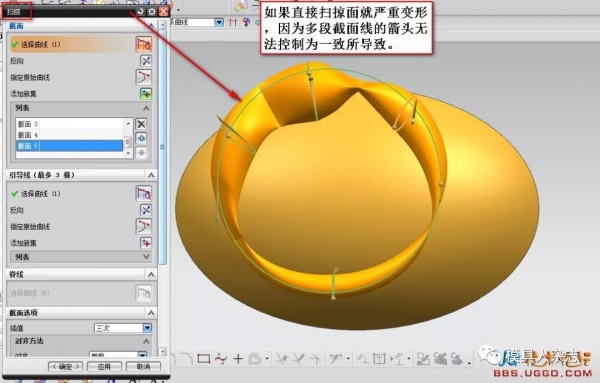Click the 指定原始曲线 icon in 引导线 section
Image resolution: width=600 pixels, height=383 pixels.
pos(144,227)
